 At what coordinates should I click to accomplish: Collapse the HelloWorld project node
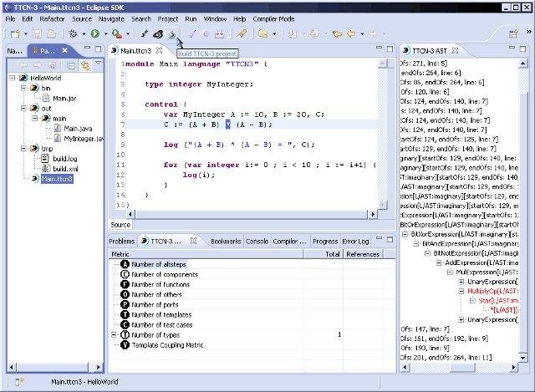coord(13,78)
